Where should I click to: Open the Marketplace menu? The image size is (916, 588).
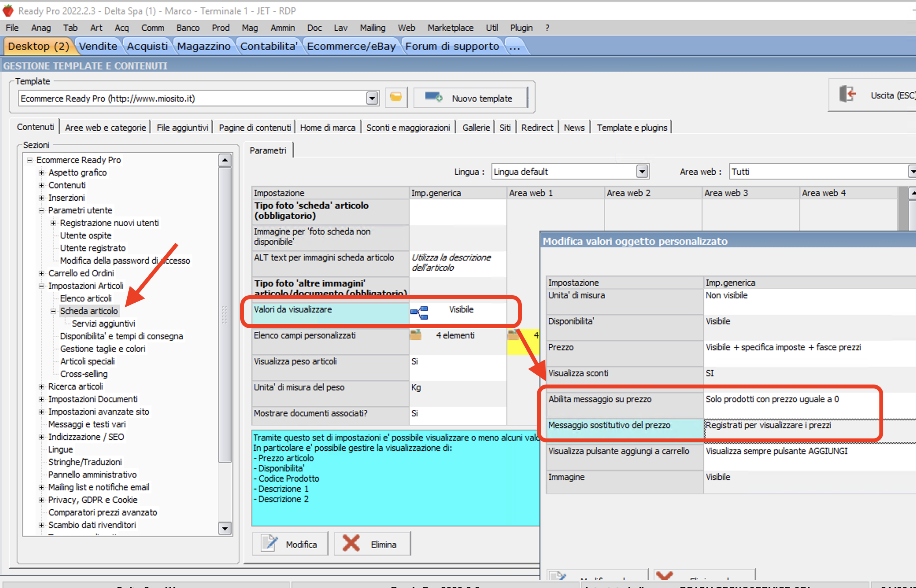[x=450, y=28]
